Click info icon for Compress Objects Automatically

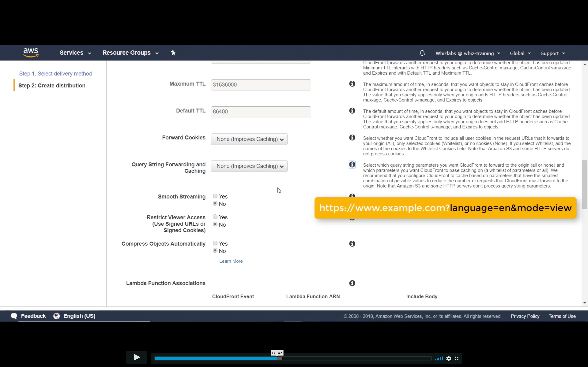352,244
